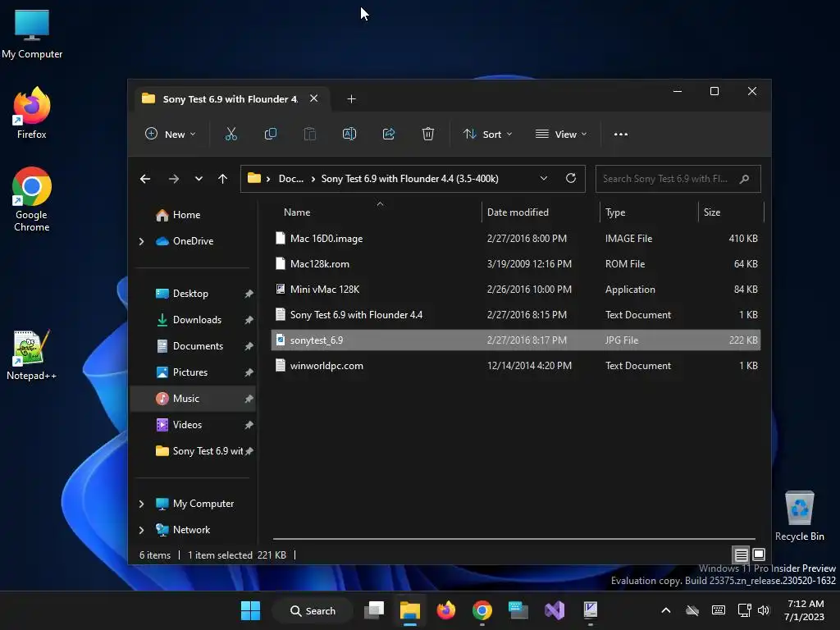Unpin Desktop from Quick access
This screenshot has height=630, width=840.
point(249,294)
